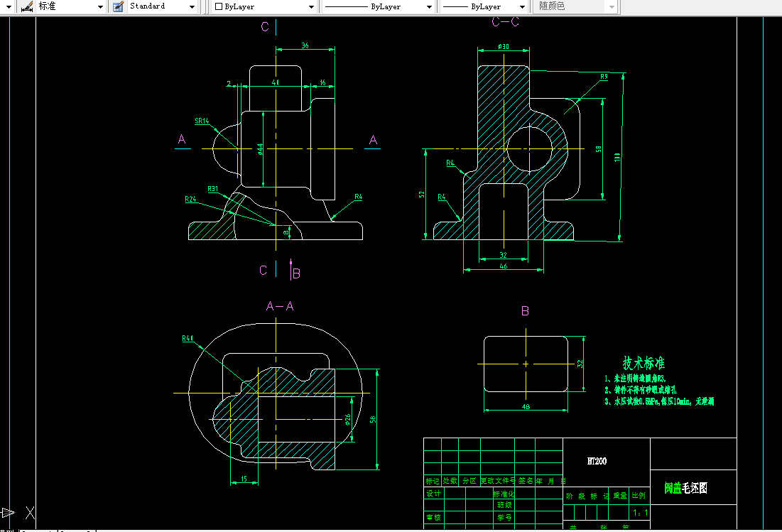Select the 标准化 title block cell
The height and width of the screenshot is (532, 782).
(x=504, y=494)
